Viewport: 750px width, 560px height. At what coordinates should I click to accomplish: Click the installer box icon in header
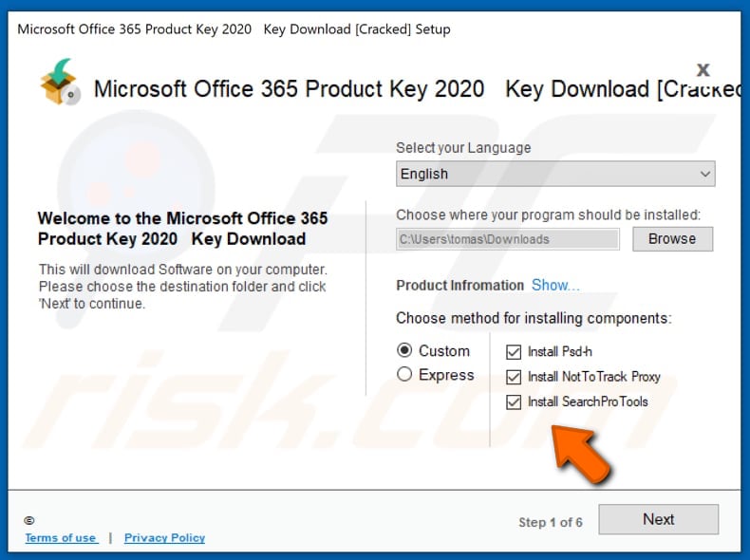(59, 84)
